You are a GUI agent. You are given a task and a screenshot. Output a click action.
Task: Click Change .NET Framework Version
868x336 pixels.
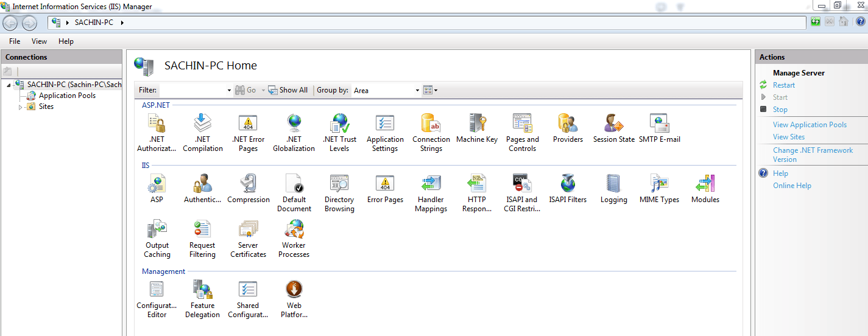point(813,155)
